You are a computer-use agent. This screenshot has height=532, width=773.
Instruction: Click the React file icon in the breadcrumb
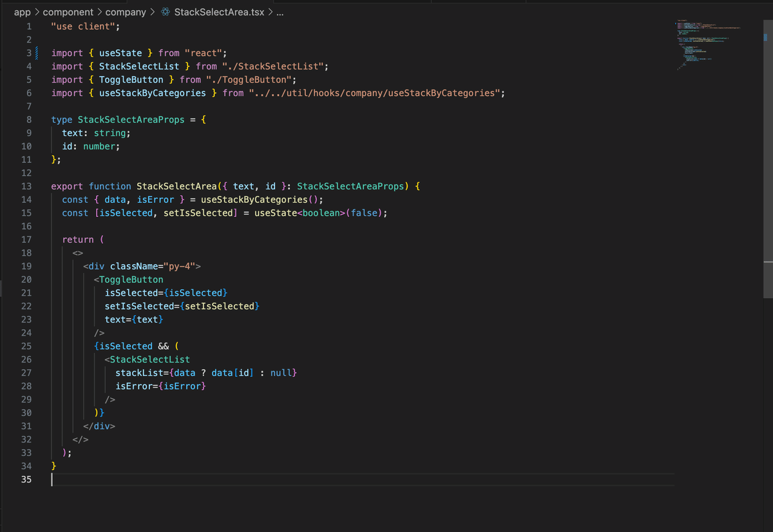[x=165, y=12]
